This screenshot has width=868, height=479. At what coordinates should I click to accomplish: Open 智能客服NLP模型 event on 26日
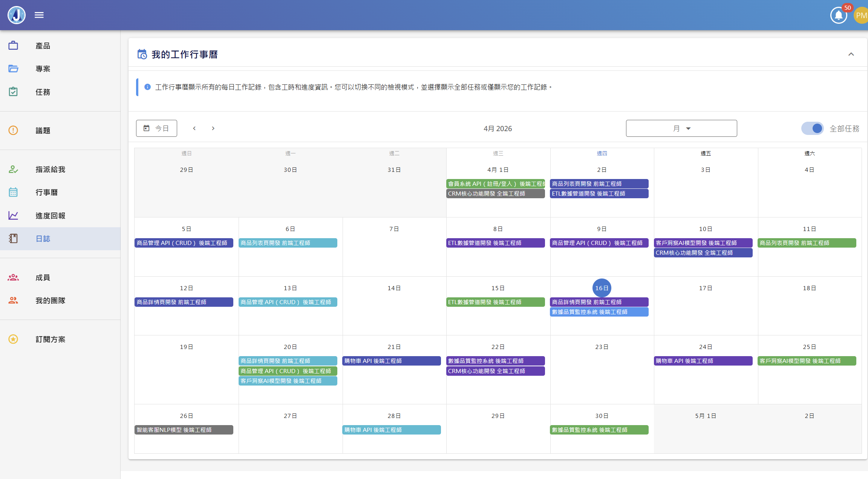coord(184,430)
